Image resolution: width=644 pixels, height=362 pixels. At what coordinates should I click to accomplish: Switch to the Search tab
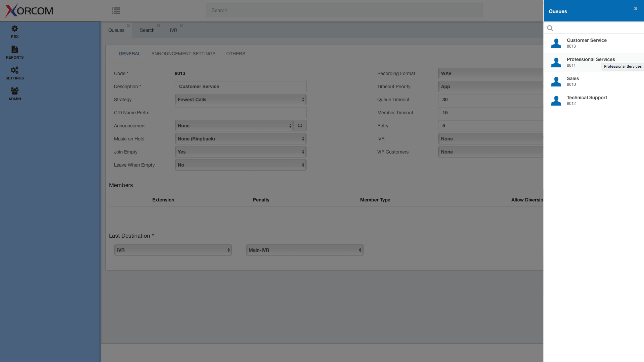pyautogui.click(x=147, y=30)
